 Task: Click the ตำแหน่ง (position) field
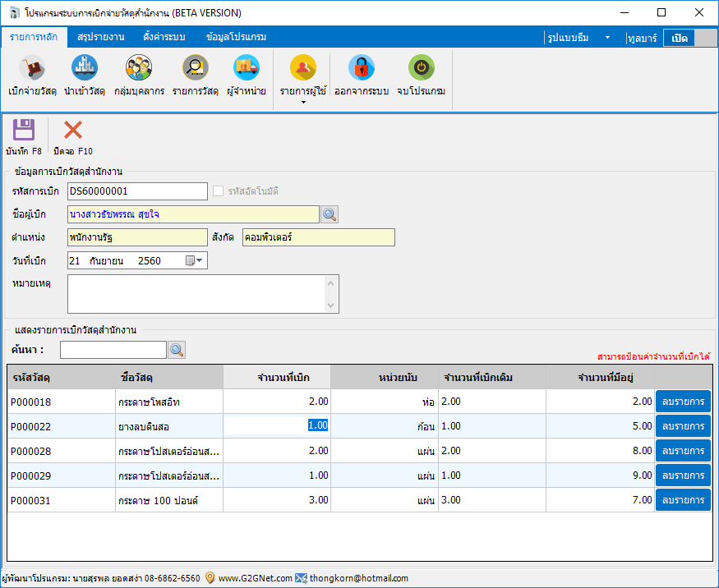(x=137, y=237)
